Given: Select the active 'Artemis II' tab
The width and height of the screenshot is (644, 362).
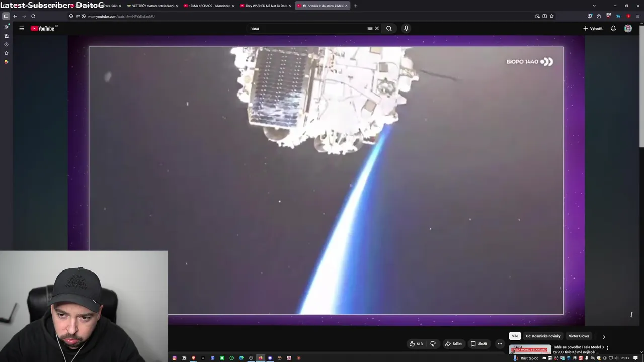Looking at the screenshot, I should (x=322, y=6).
